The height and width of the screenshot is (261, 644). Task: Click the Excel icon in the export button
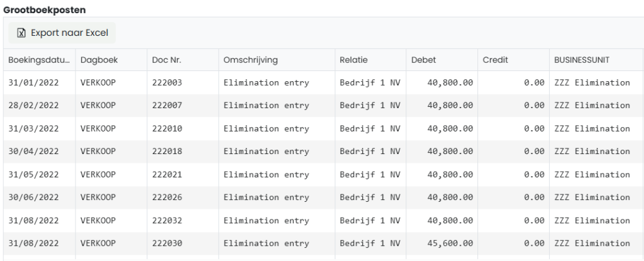(x=20, y=32)
